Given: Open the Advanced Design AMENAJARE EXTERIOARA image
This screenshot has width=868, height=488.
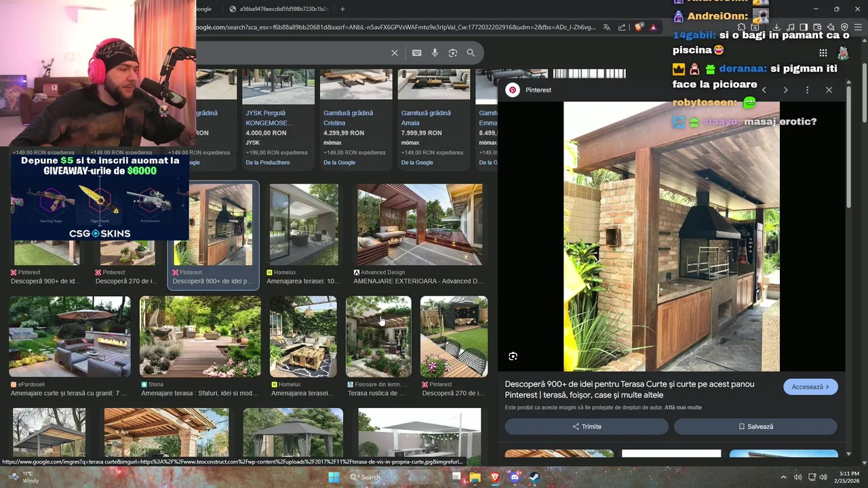Looking at the screenshot, I should (x=420, y=224).
